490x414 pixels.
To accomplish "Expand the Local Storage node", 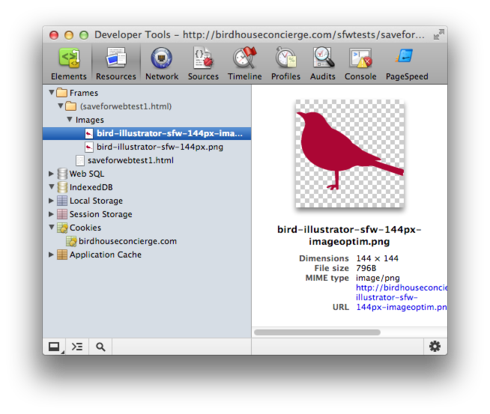I will [51, 200].
